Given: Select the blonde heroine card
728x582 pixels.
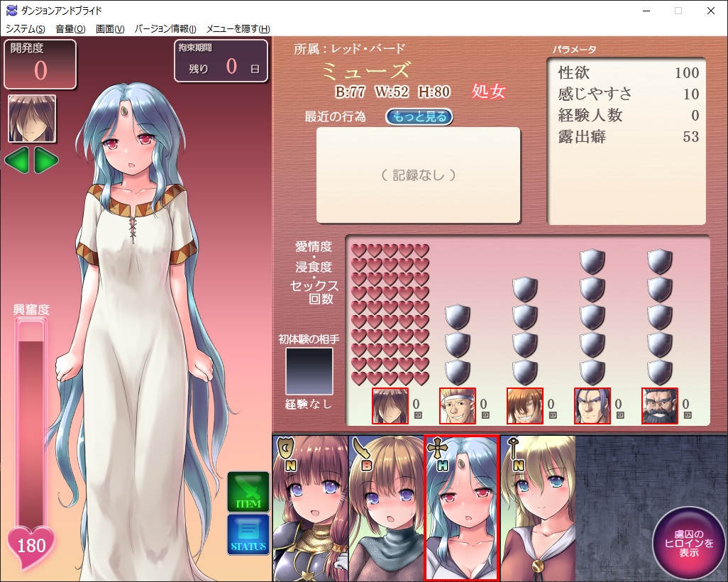Looking at the screenshot, I should coord(538,508).
